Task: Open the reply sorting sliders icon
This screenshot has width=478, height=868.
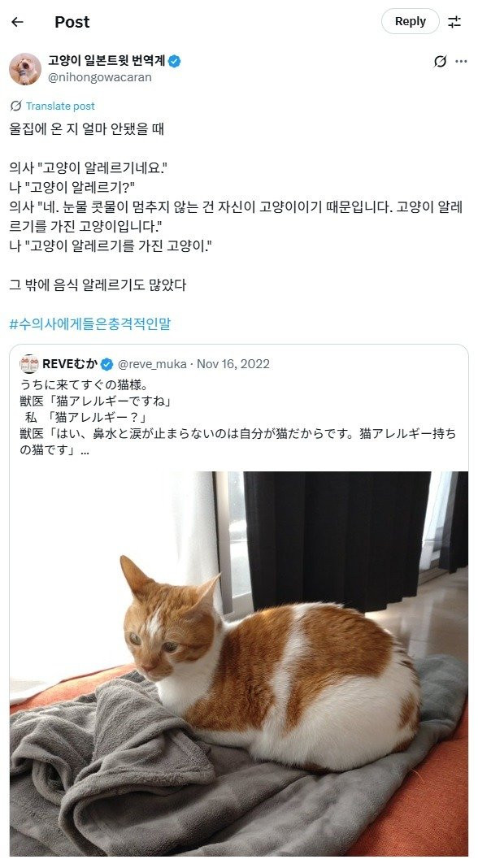Action: [x=454, y=22]
